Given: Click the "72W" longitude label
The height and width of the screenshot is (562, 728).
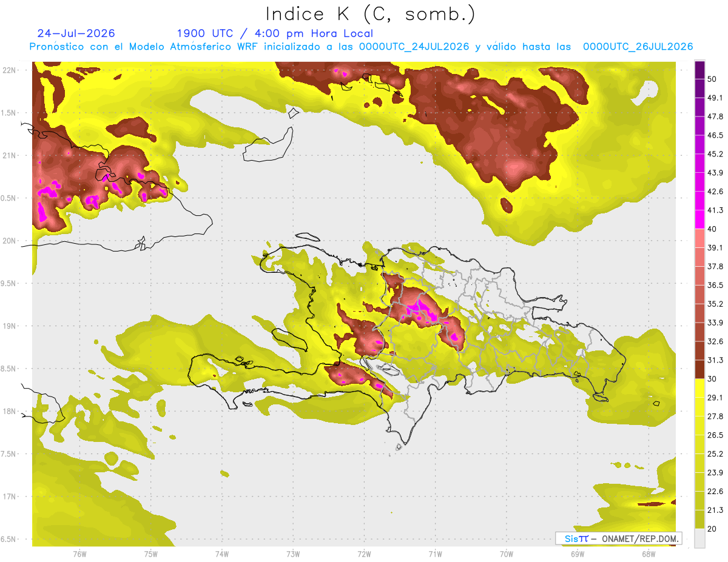Looking at the screenshot, I should 364,554.
